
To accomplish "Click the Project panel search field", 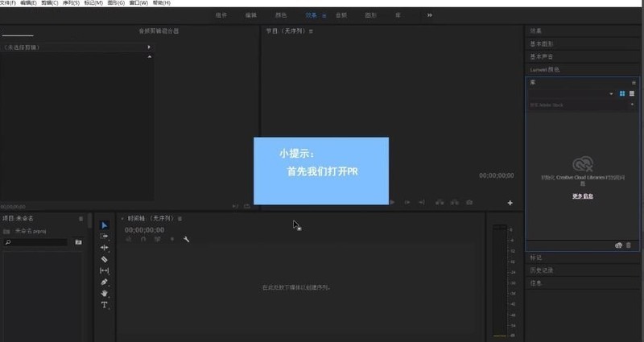I will 35,242.
